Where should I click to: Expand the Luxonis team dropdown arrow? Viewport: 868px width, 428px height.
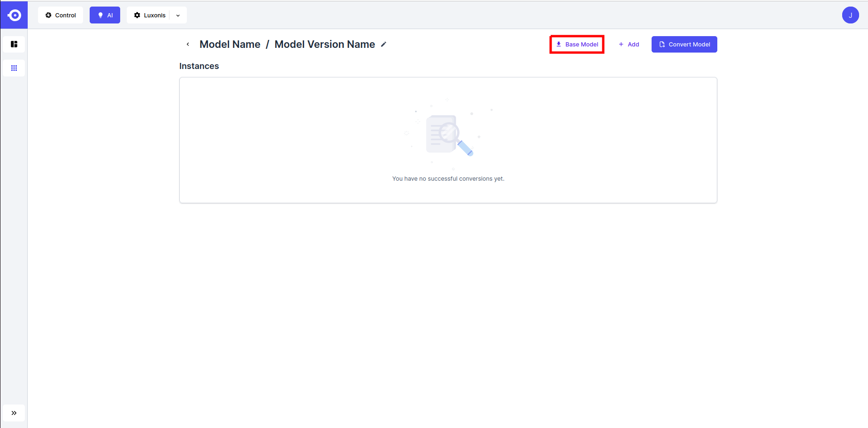pos(178,15)
